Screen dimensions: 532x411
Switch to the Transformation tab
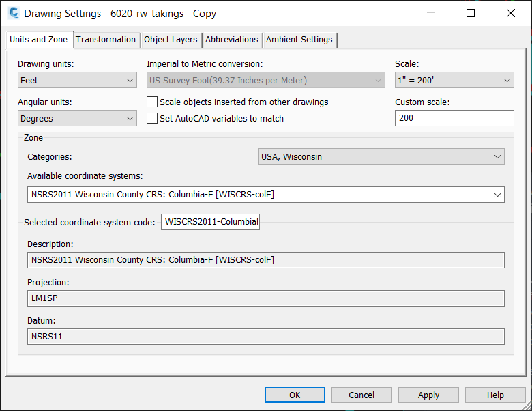tap(106, 40)
